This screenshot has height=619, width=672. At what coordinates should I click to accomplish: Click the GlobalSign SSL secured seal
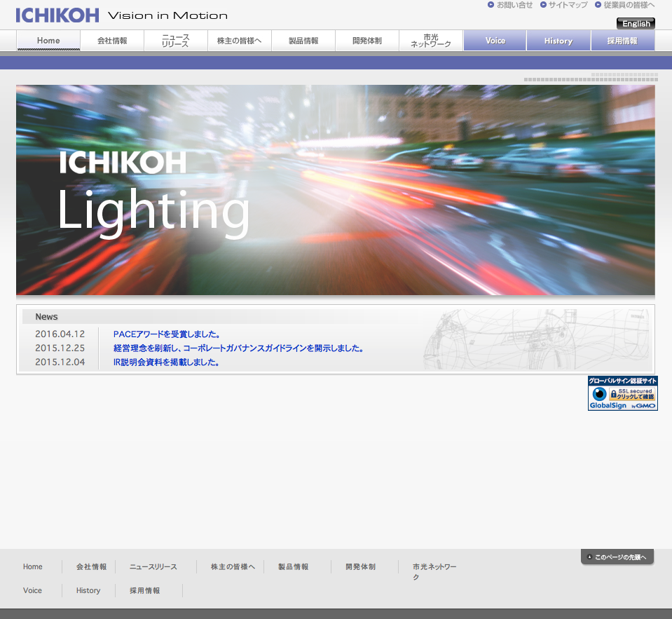coord(623,393)
